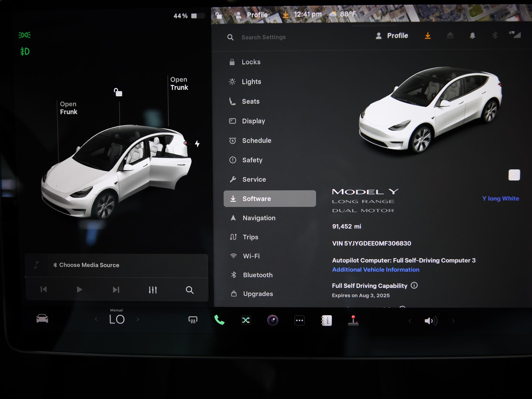This screenshot has height=399, width=532.
Task: Click the green shuffle arrows app icon
Action: pos(246,320)
